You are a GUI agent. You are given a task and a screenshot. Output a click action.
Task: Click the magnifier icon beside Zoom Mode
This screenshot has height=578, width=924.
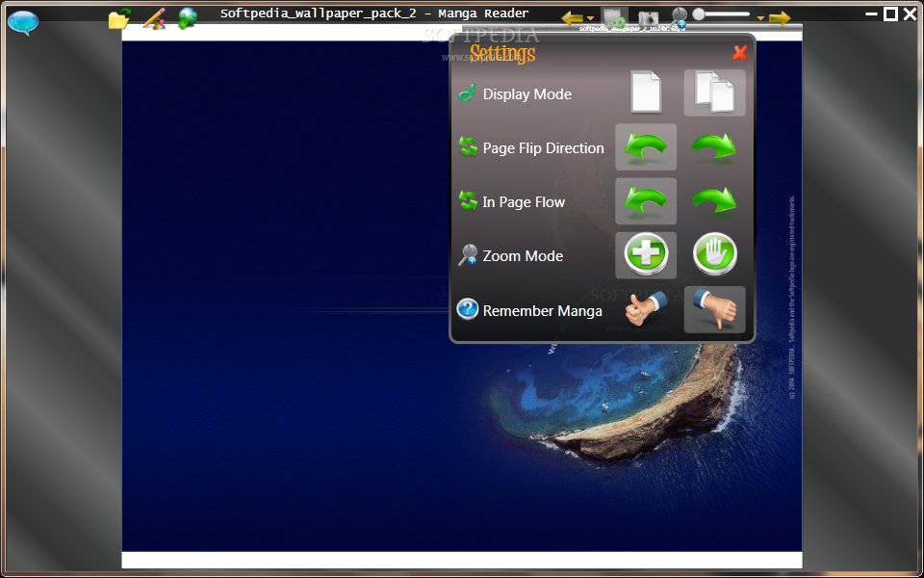(x=468, y=254)
